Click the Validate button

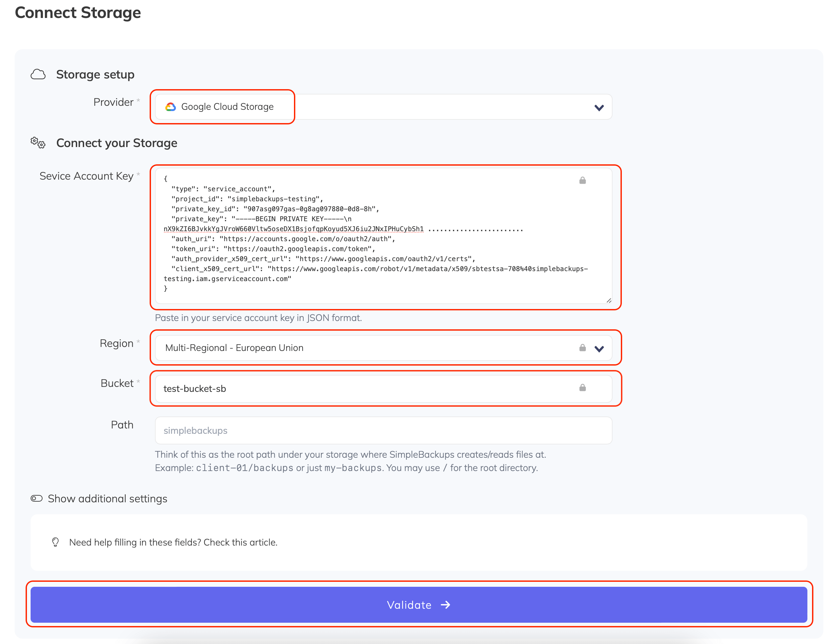418,605
